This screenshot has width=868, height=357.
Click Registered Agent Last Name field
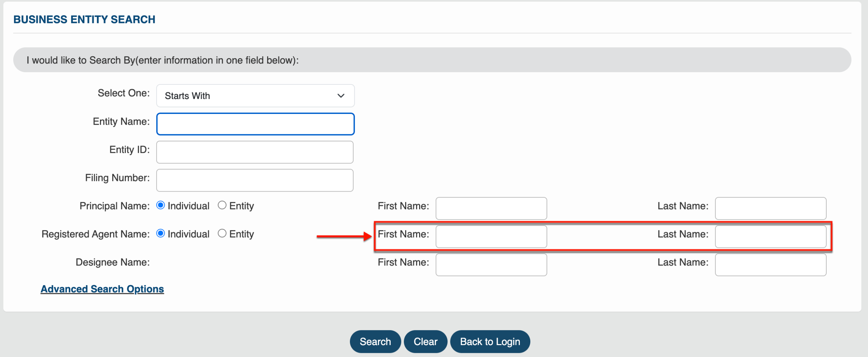770,237
